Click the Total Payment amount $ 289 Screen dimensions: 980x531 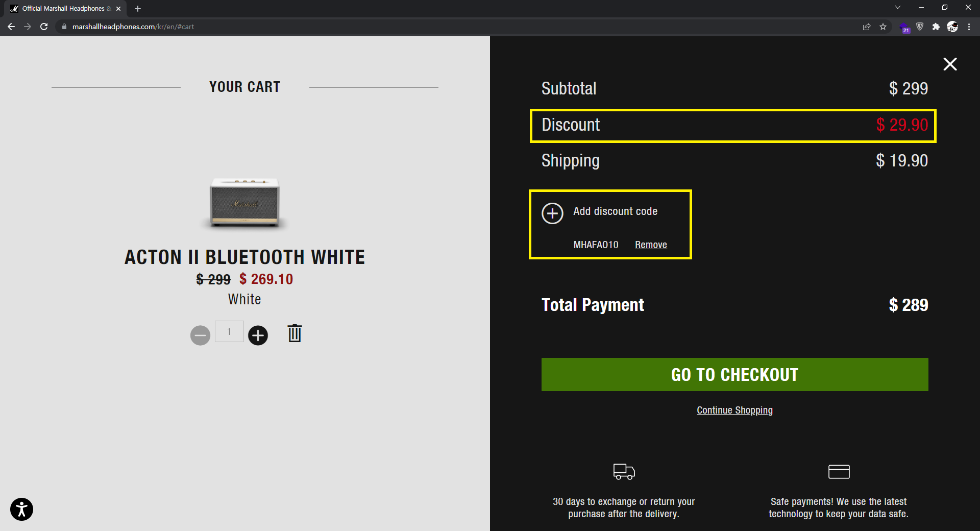(x=908, y=305)
